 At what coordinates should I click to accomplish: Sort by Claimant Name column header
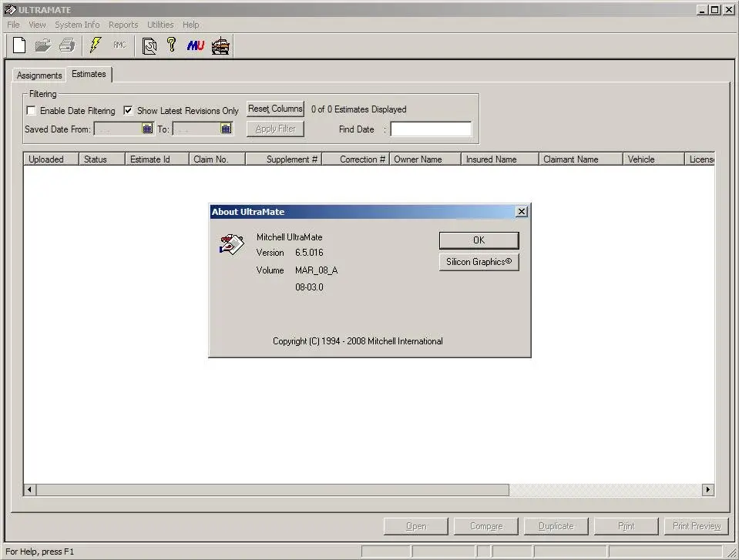pyautogui.click(x=581, y=159)
